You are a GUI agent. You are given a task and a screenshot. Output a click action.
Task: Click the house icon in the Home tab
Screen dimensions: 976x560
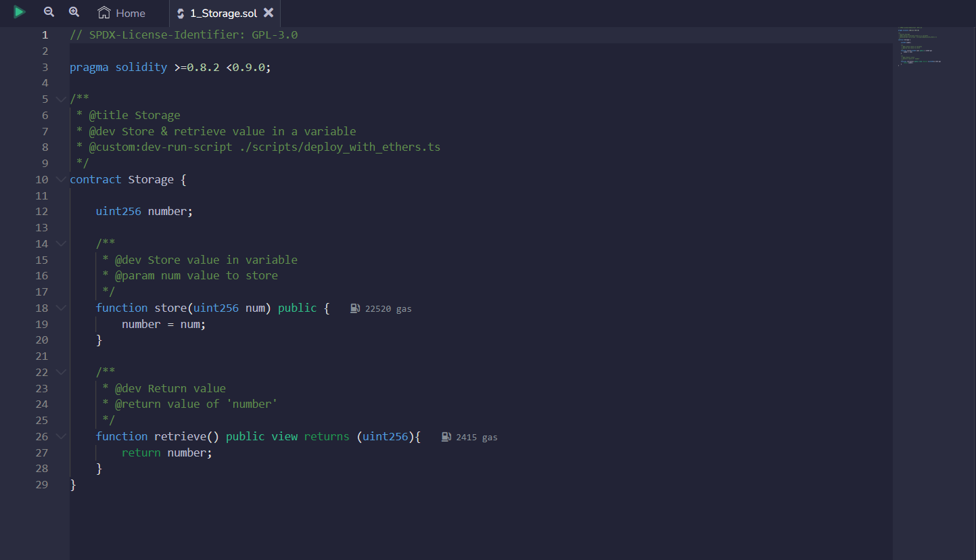[x=104, y=13]
